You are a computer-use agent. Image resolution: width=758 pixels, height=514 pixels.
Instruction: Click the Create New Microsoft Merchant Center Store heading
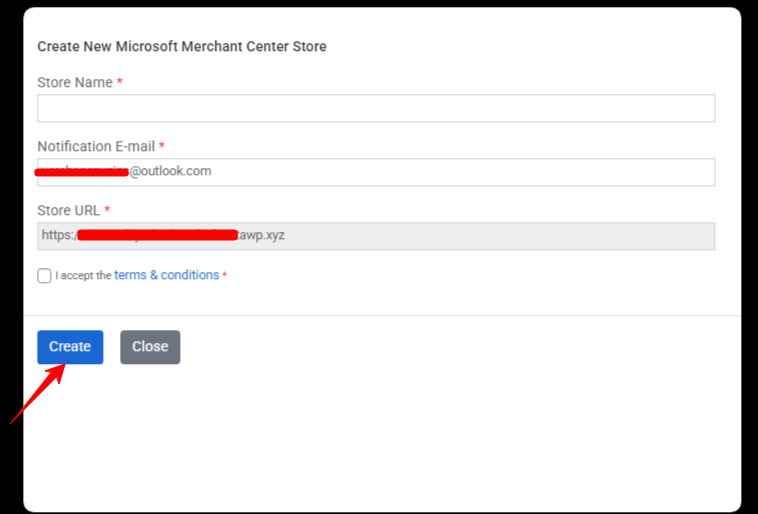(x=182, y=46)
